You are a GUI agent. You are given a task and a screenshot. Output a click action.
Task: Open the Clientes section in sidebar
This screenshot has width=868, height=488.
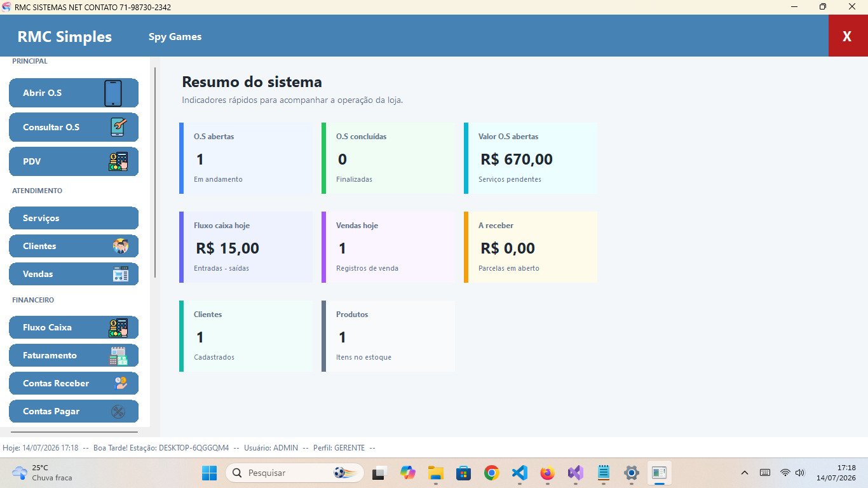pyautogui.click(x=74, y=246)
